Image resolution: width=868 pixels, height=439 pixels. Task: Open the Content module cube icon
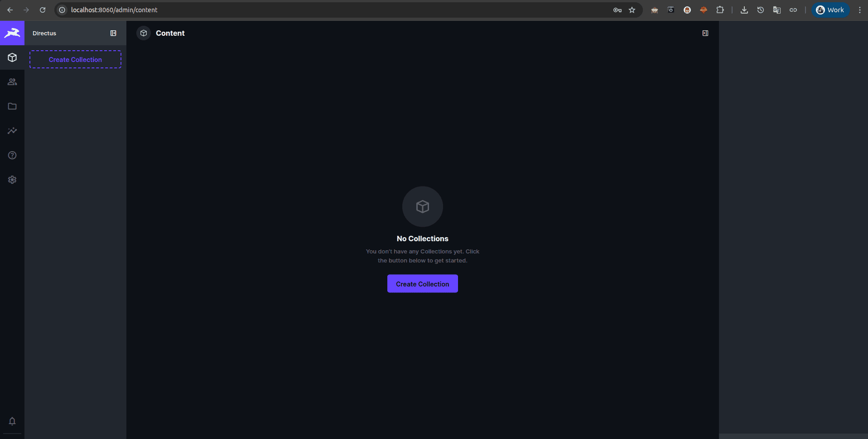12,57
